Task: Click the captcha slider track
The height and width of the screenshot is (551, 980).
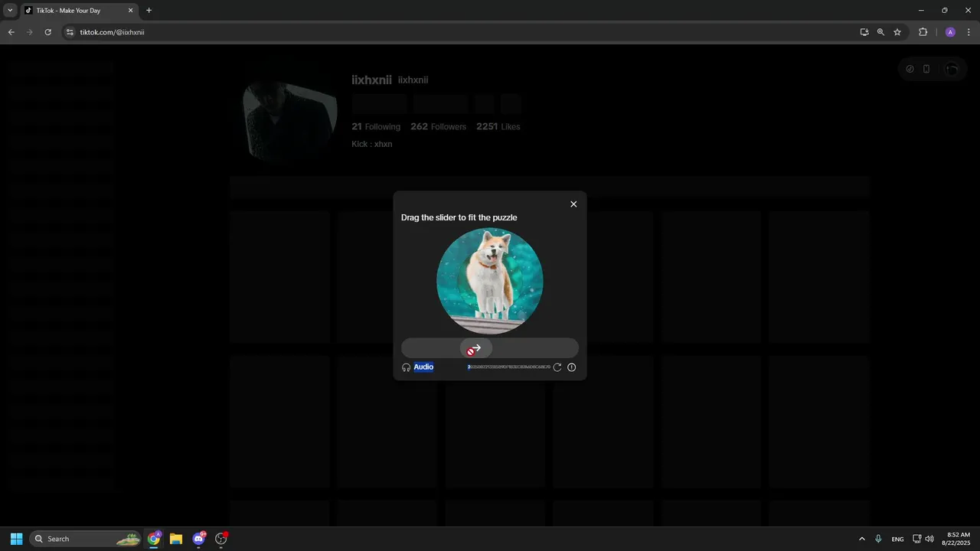Action: pyautogui.click(x=490, y=349)
